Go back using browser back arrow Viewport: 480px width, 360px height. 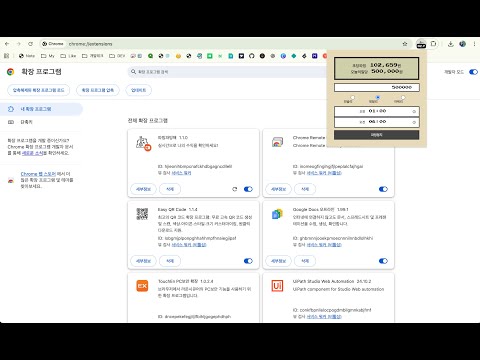point(7,44)
